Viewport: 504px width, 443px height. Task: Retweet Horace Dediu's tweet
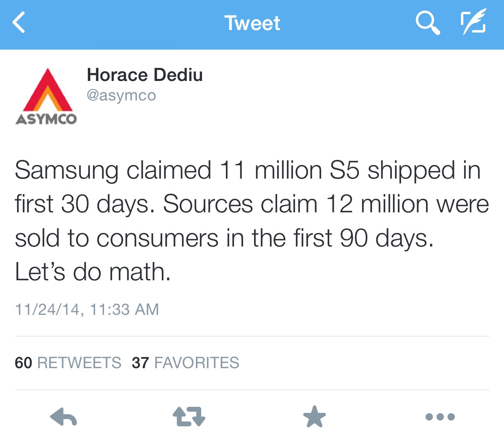coord(189,417)
